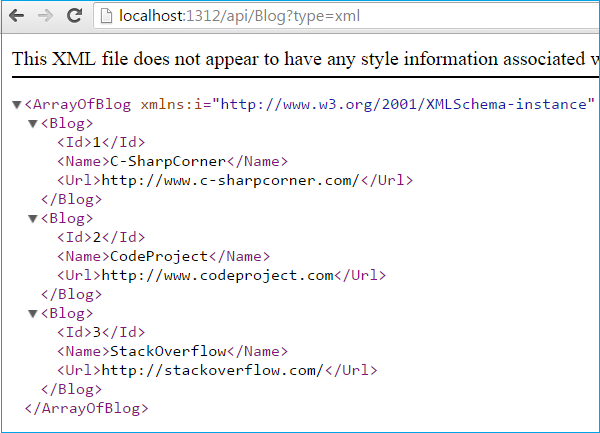Select the Id element with value 1
The width and height of the screenshot is (600, 433).
coord(101,142)
